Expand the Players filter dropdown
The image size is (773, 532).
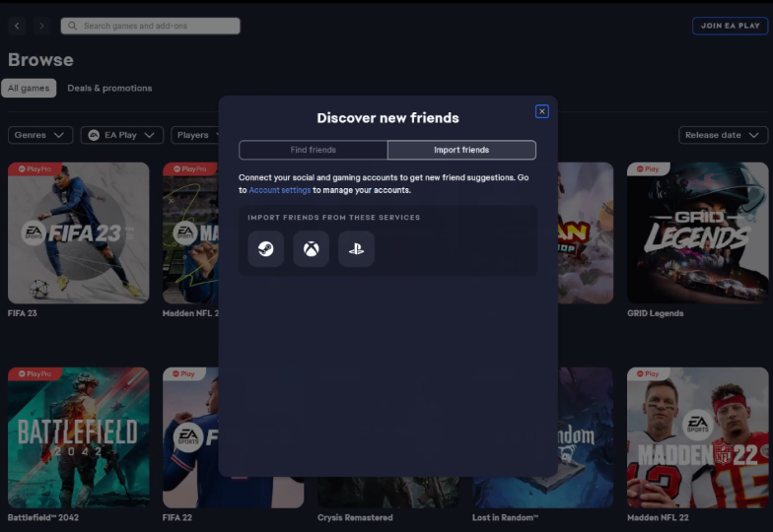(195, 135)
